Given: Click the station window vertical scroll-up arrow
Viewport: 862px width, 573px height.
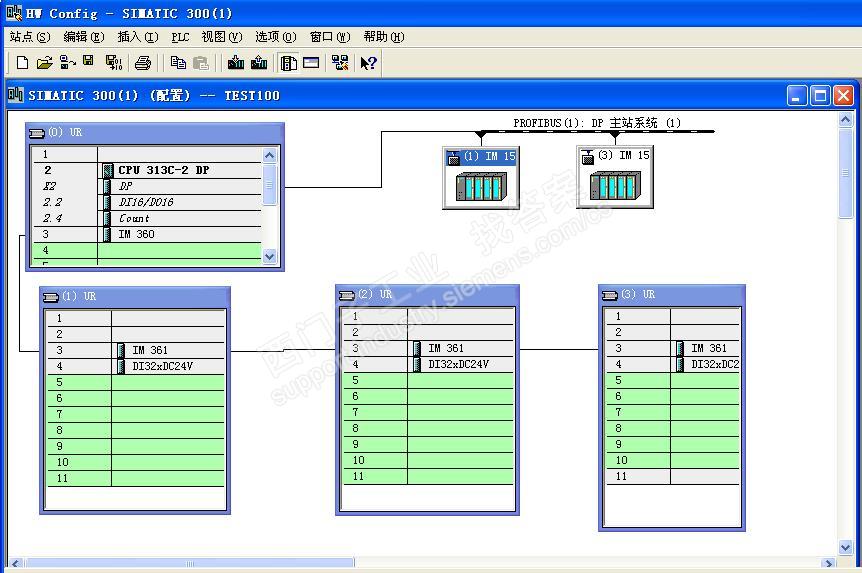Looking at the screenshot, I should pyautogui.click(x=846, y=119).
